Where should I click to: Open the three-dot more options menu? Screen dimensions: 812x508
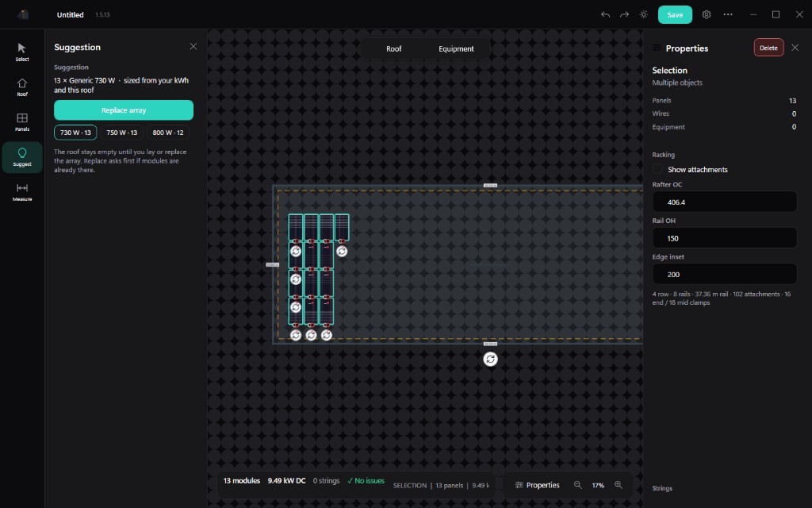coord(728,14)
